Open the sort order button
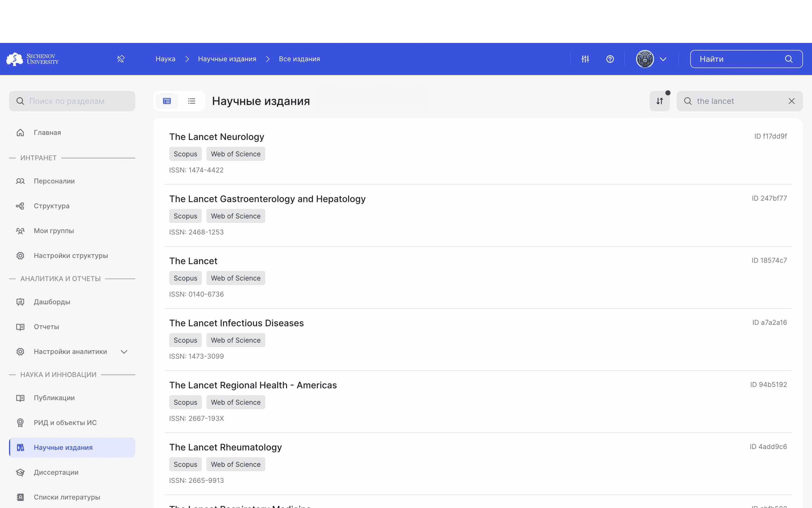 (x=660, y=101)
